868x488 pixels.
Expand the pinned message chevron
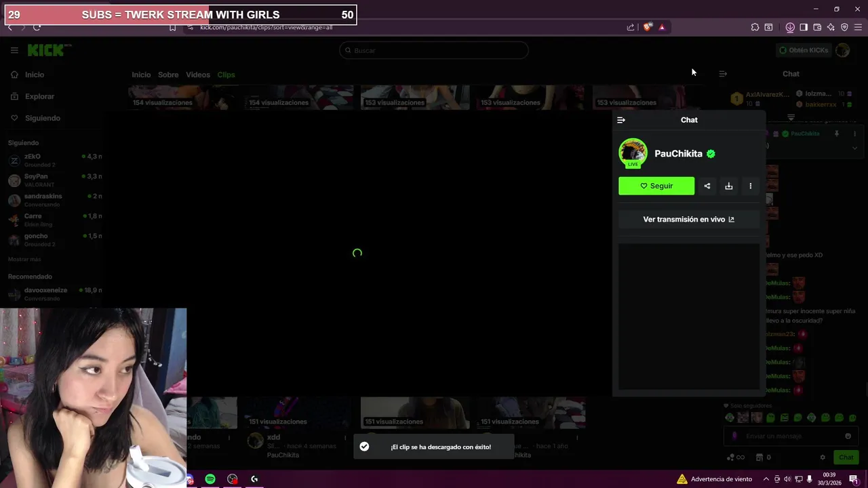[x=854, y=148]
